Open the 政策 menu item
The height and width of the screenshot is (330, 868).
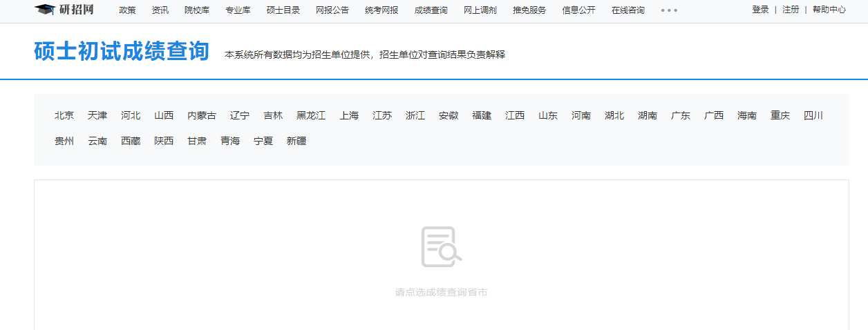click(127, 10)
